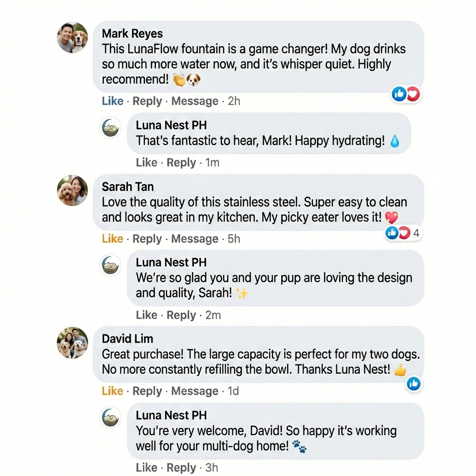
Task: Toggle Like on Sarah Tan's comment
Action: tap(112, 239)
